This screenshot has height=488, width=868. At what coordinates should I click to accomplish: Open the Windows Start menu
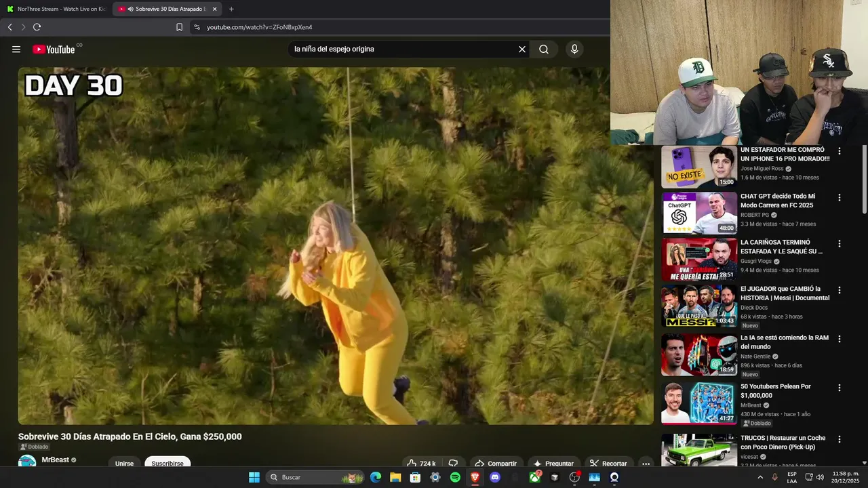pyautogui.click(x=254, y=477)
